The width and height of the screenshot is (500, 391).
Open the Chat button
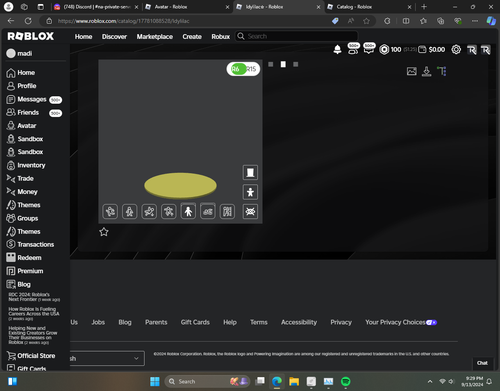(482, 363)
